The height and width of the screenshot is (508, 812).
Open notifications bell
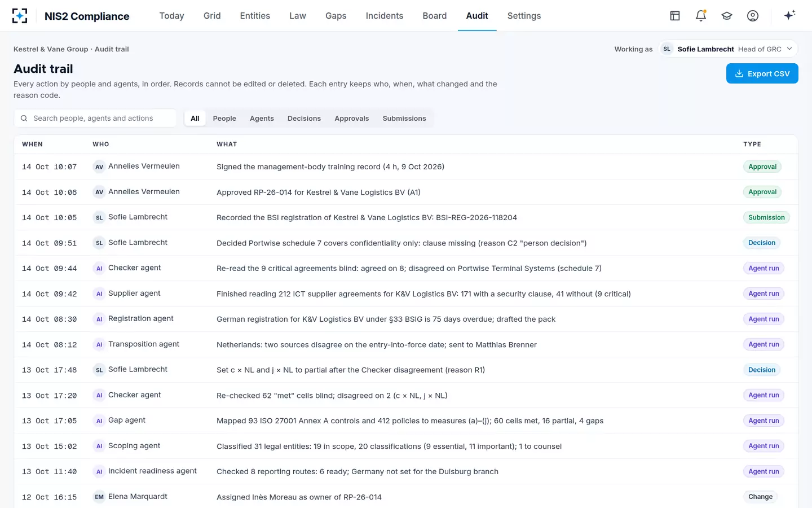(701, 16)
